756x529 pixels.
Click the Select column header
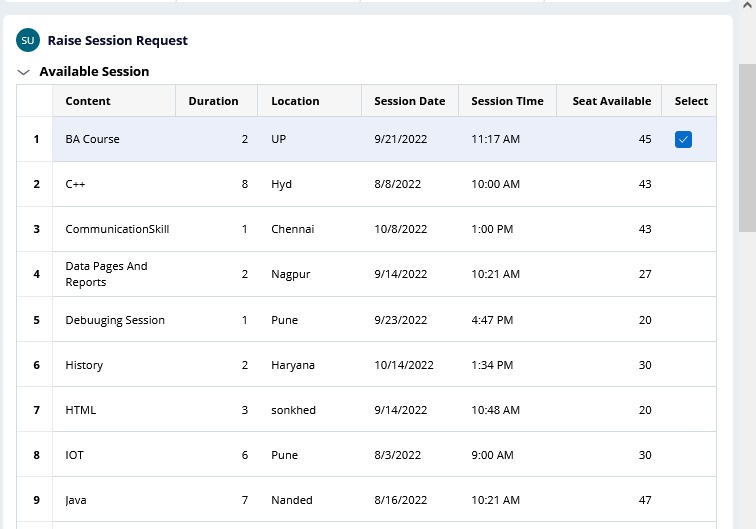pyautogui.click(x=691, y=101)
